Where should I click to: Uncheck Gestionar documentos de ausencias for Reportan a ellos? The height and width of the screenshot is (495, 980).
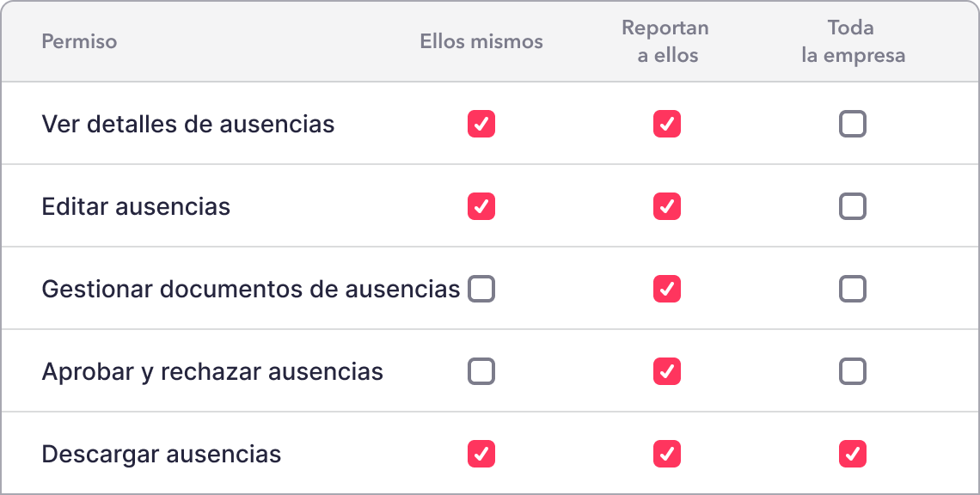click(x=667, y=289)
